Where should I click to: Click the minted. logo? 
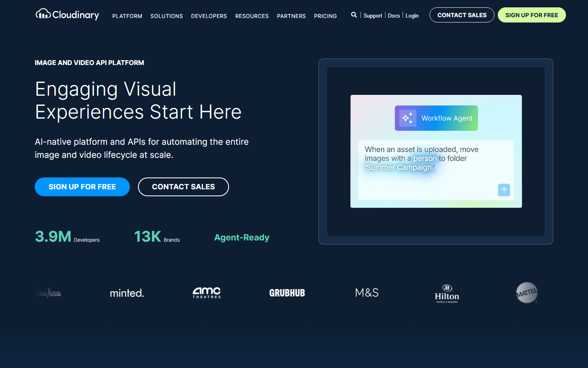pos(127,293)
